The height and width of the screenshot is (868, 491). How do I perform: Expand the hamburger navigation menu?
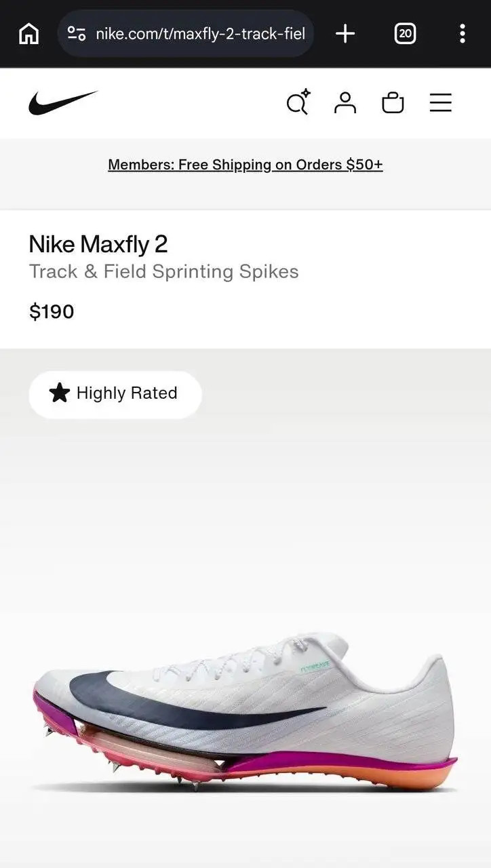click(x=440, y=103)
